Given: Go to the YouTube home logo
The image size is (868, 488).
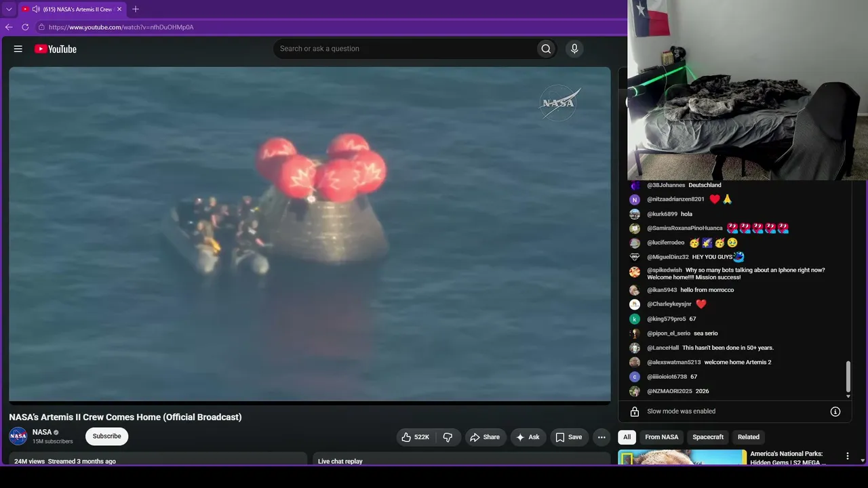Looking at the screenshot, I should pyautogui.click(x=55, y=49).
